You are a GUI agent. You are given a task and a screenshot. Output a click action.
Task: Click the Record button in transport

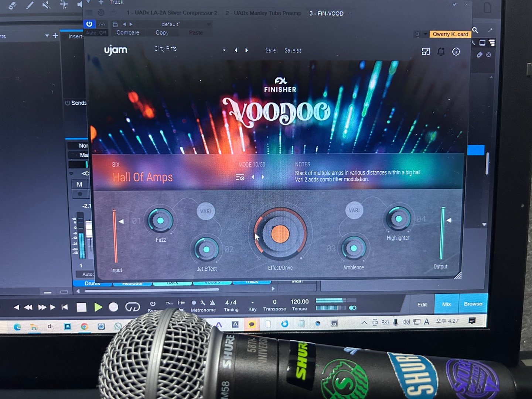pyautogui.click(x=113, y=307)
